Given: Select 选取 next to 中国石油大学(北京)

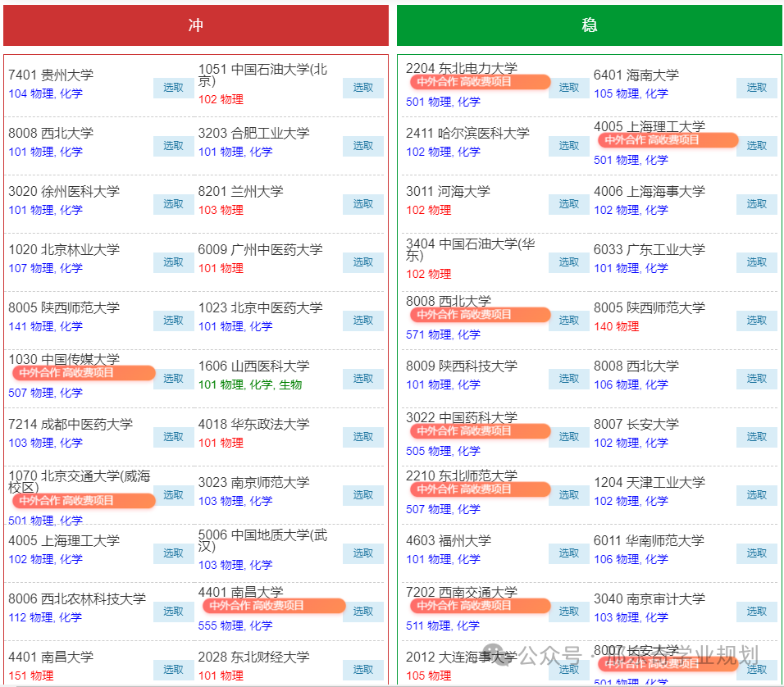Looking at the screenshot, I should coord(362,88).
